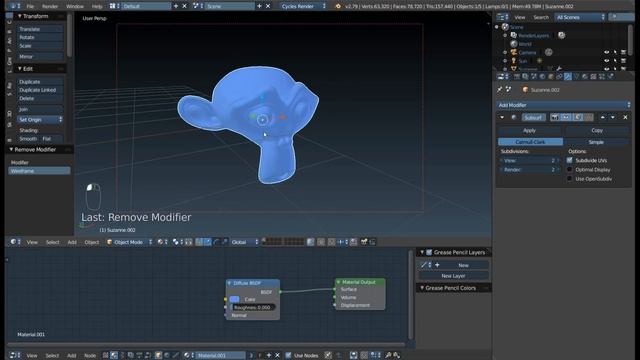
Task: Open 3D viewport Select menu
Action: tap(52, 242)
